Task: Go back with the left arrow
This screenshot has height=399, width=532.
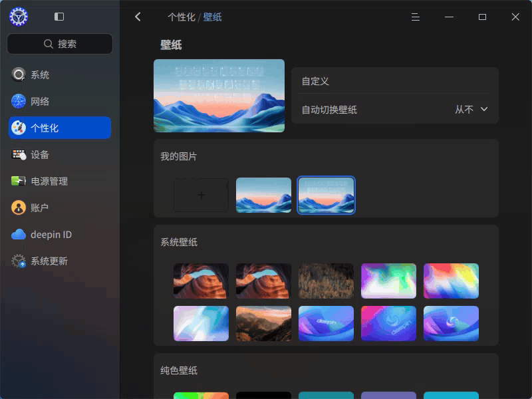Action: pos(138,17)
